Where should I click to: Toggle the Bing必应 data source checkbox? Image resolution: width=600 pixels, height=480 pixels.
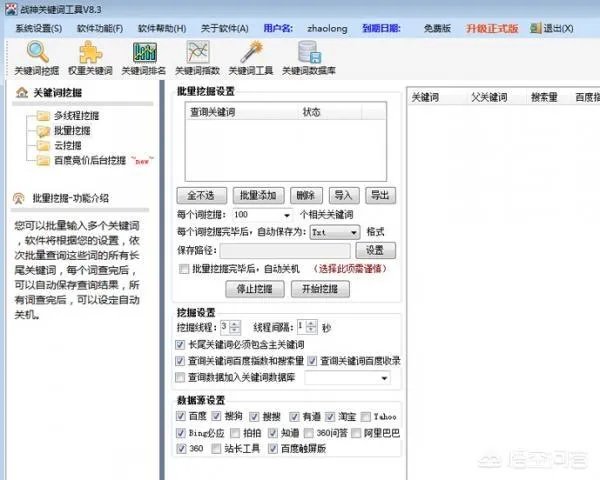pyautogui.click(x=181, y=433)
